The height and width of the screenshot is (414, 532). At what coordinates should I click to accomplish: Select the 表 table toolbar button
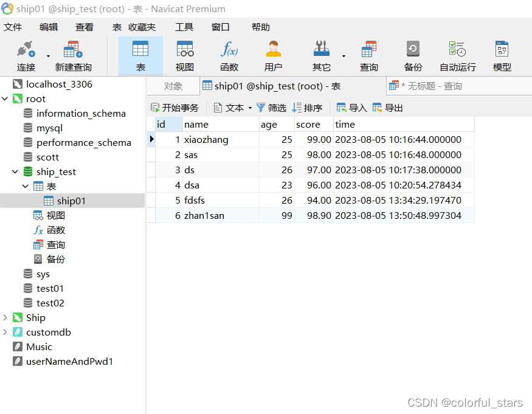pos(140,56)
